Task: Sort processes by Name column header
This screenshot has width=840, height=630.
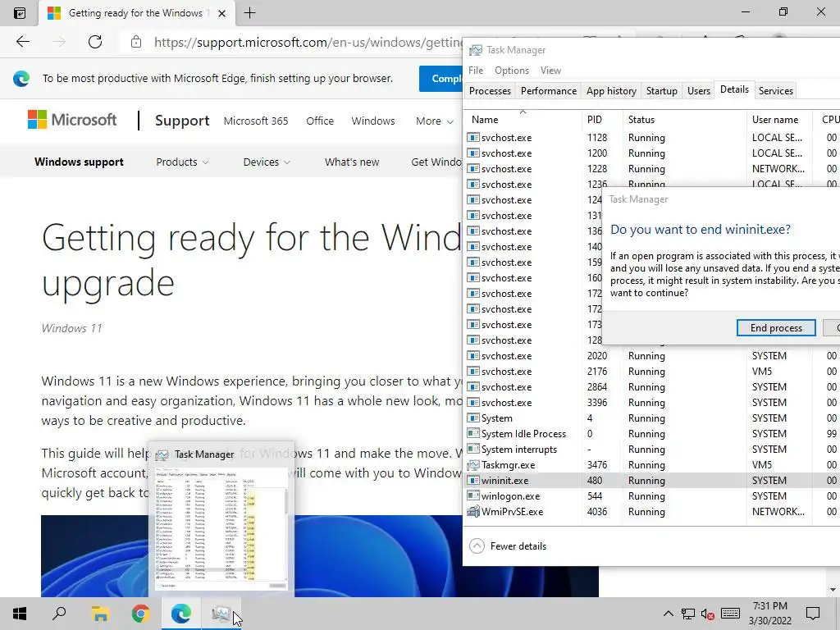Action: [523, 120]
